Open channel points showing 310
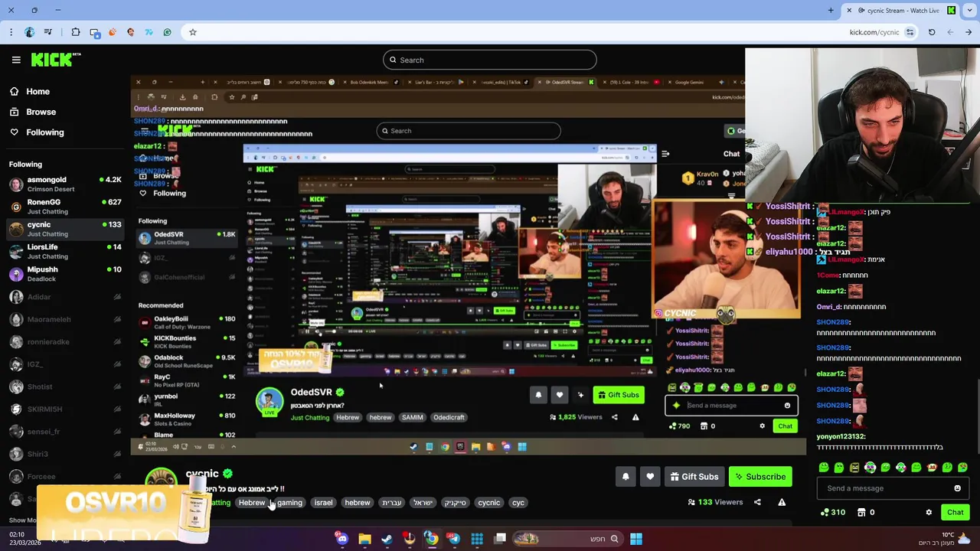 click(x=831, y=513)
